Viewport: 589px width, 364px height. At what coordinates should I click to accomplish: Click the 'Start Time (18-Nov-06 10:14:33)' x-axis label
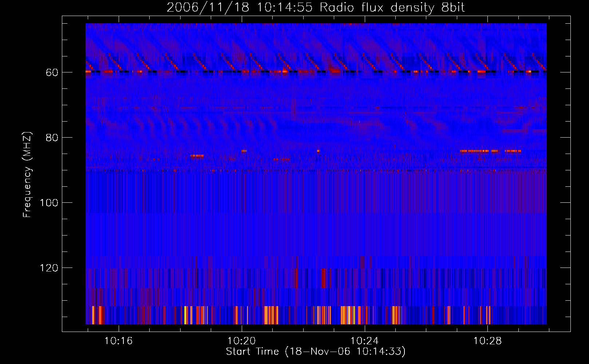tap(316, 352)
